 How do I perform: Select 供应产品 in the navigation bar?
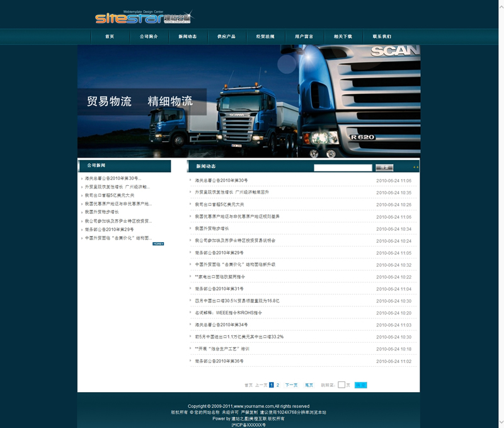point(226,37)
